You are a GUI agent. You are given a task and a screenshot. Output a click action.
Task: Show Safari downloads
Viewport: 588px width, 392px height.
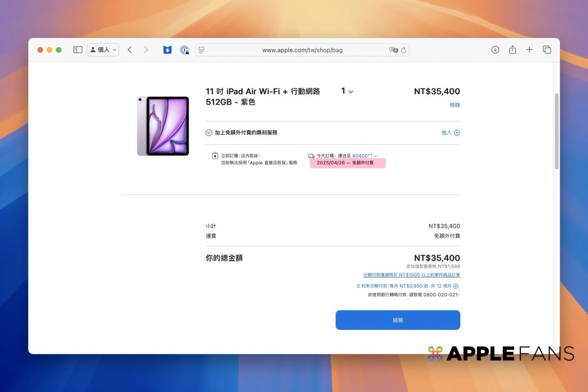(495, 50)
